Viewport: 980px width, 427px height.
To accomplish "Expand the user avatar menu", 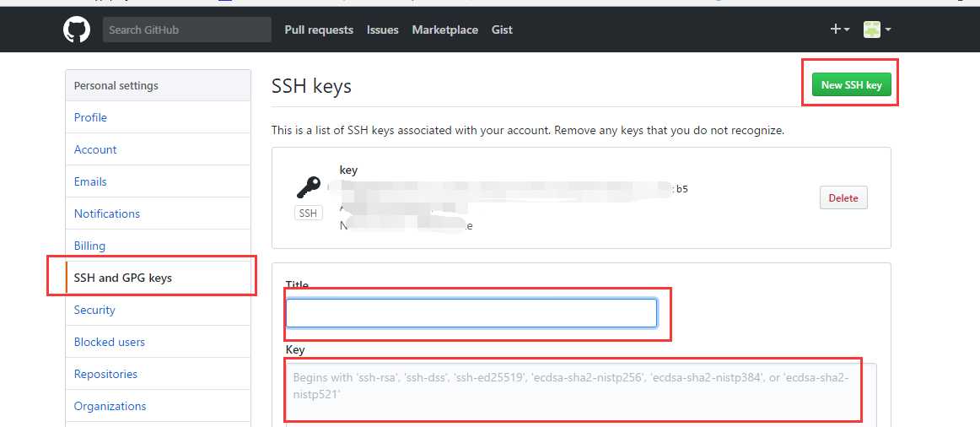I will [877, 29].
